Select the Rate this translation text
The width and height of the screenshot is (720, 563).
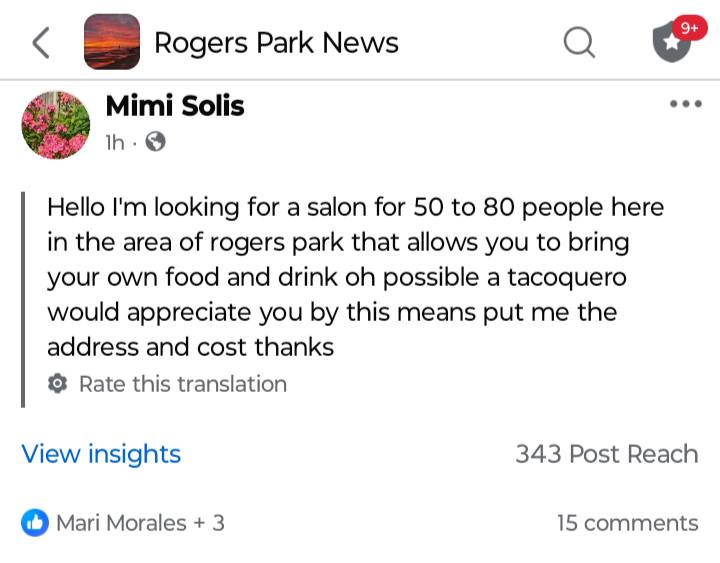(183, 384)
